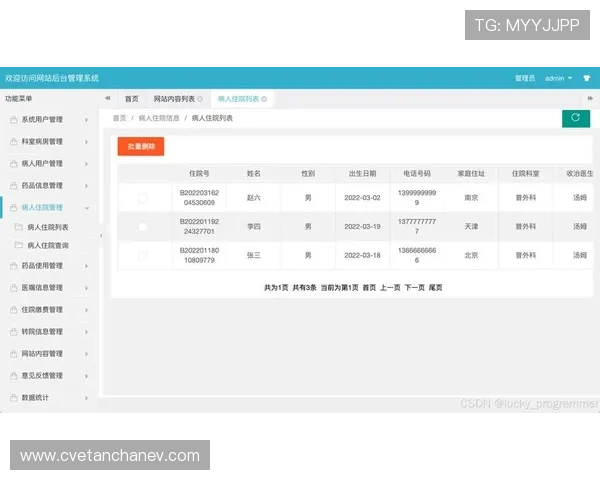
Task: Click the lock icon beside 系统用户管理
Action: (x=13, y=120)
